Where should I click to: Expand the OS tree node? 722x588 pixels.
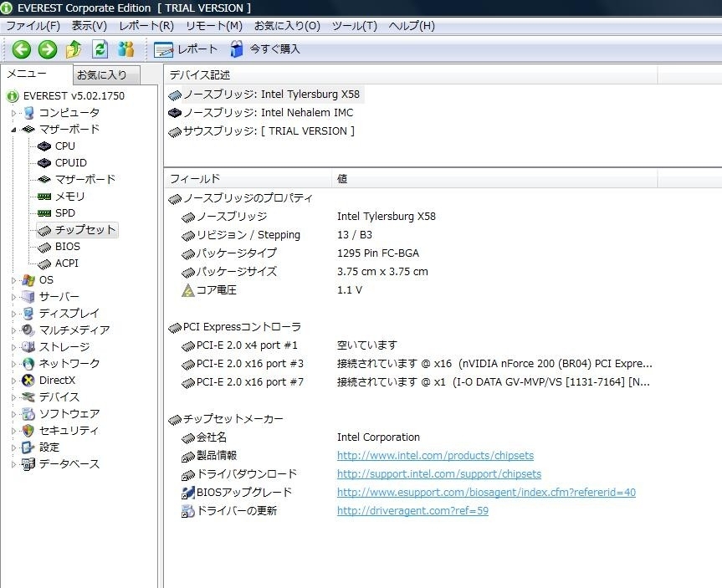(x=14, y=280)
